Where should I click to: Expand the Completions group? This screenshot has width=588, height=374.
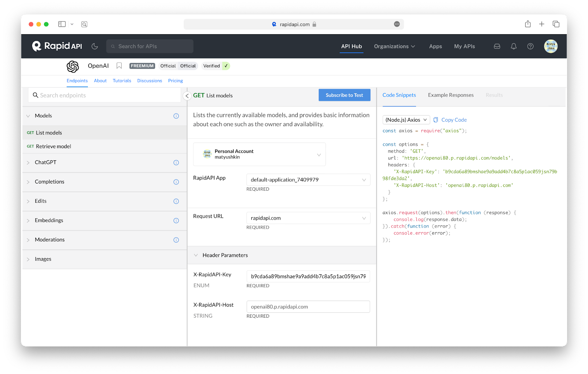[x=28, y=182]
